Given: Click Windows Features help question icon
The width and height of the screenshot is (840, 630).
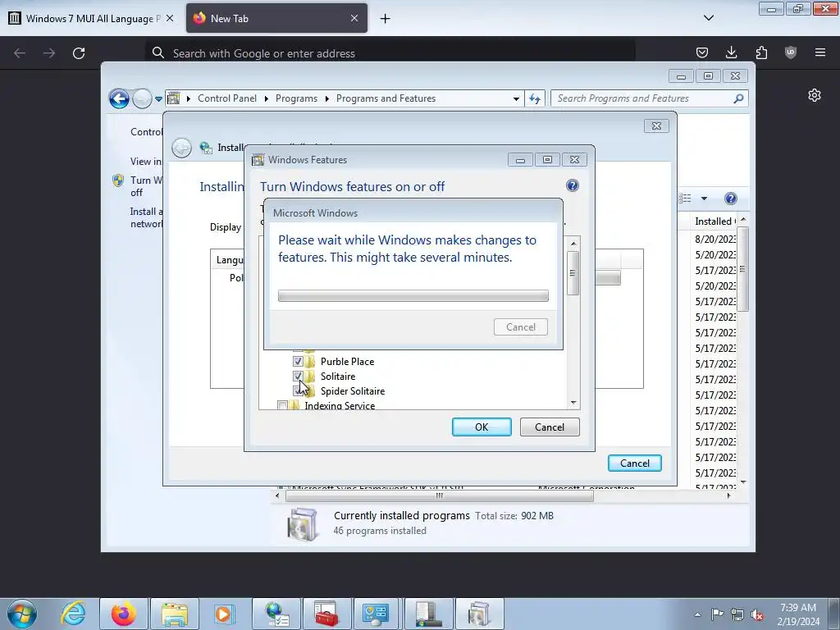Looking at the screenshot, I should (x=572, y=185).
